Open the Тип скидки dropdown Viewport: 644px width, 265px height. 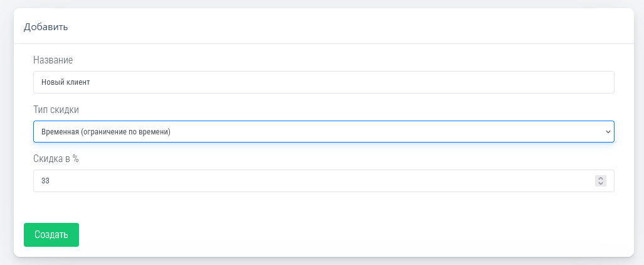point(324,132)
